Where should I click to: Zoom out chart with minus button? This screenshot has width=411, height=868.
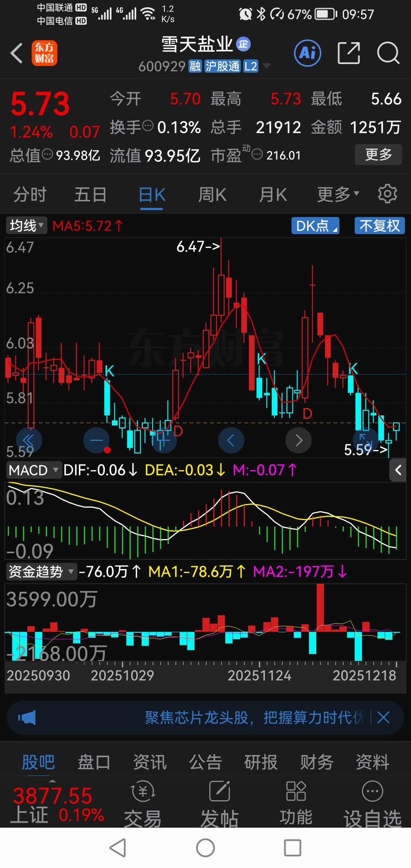coord(96,440)
